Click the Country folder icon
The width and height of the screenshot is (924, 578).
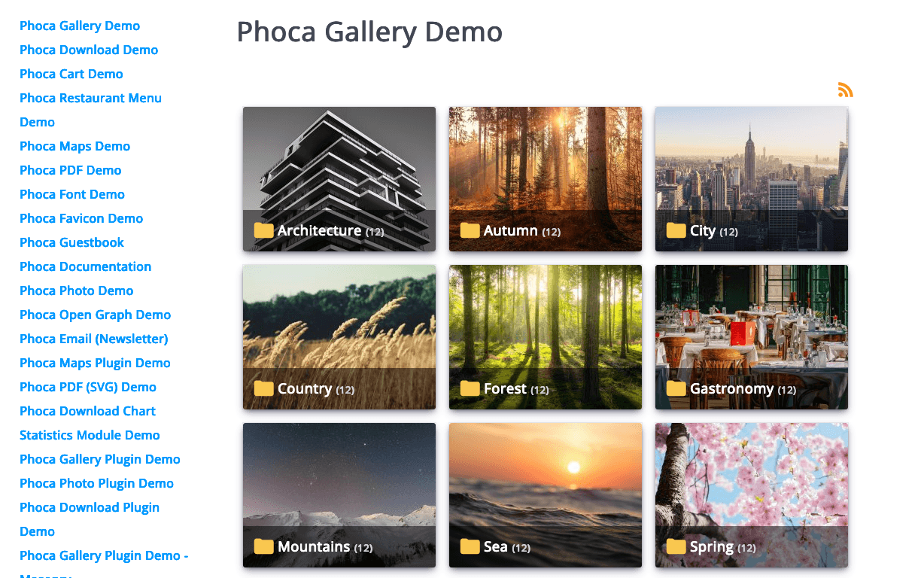coord(263,388)
